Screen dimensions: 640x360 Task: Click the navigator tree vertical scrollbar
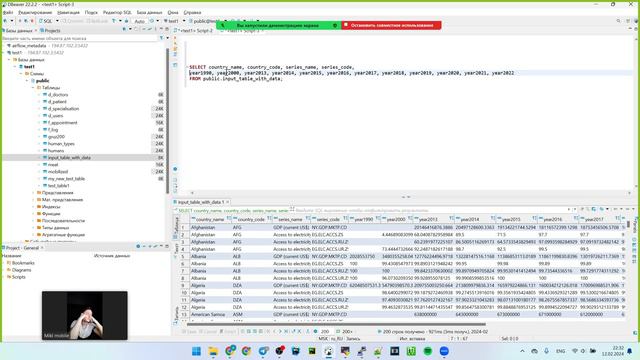[x=167, y=121]
